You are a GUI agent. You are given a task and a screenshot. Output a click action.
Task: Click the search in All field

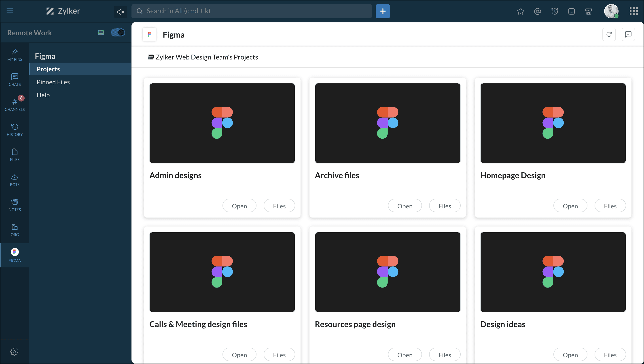252,11
